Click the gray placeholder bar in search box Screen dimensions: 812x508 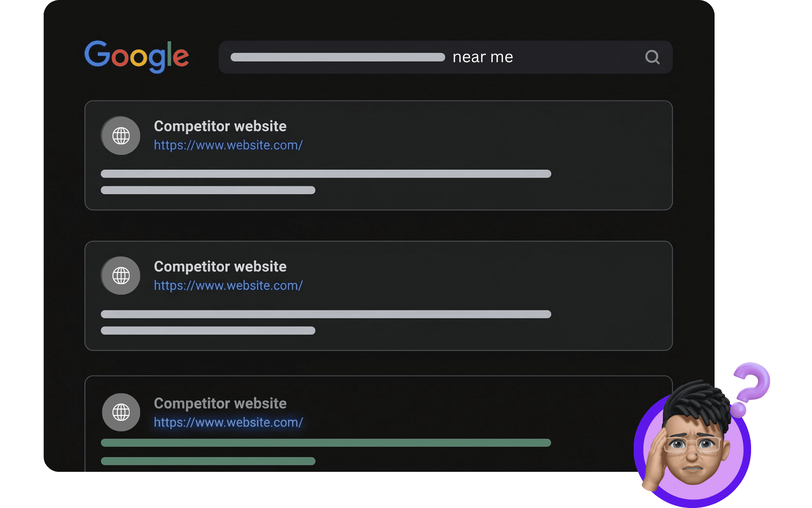[338, 57]
